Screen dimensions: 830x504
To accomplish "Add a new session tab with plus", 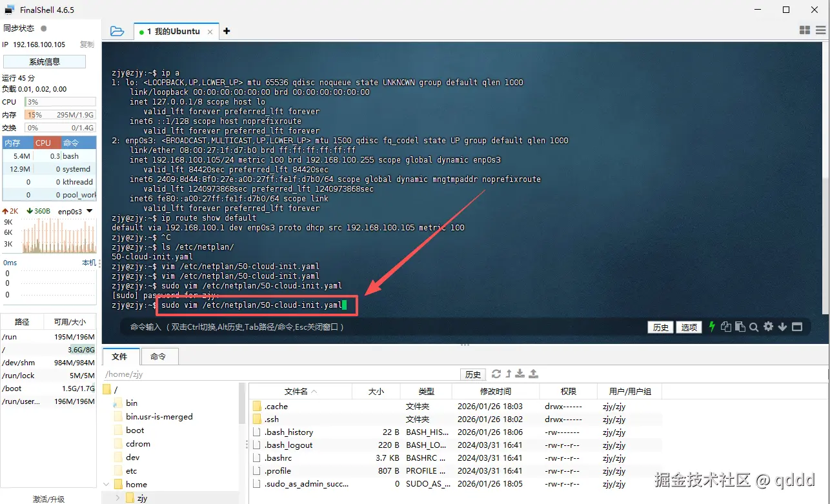I will coord(227,31).
